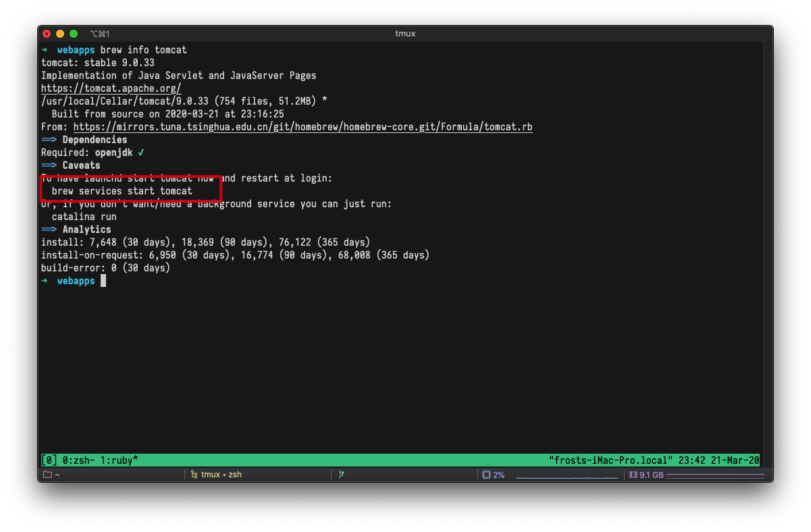Close the terminal window with red button
Image resolution: width=811 pixels, height=532 pixels.
[47, 33]
